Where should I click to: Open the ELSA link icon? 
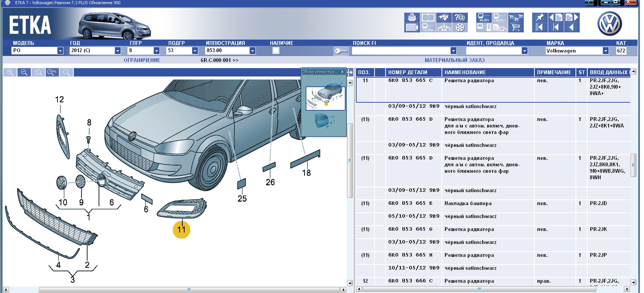pos(484,18)
